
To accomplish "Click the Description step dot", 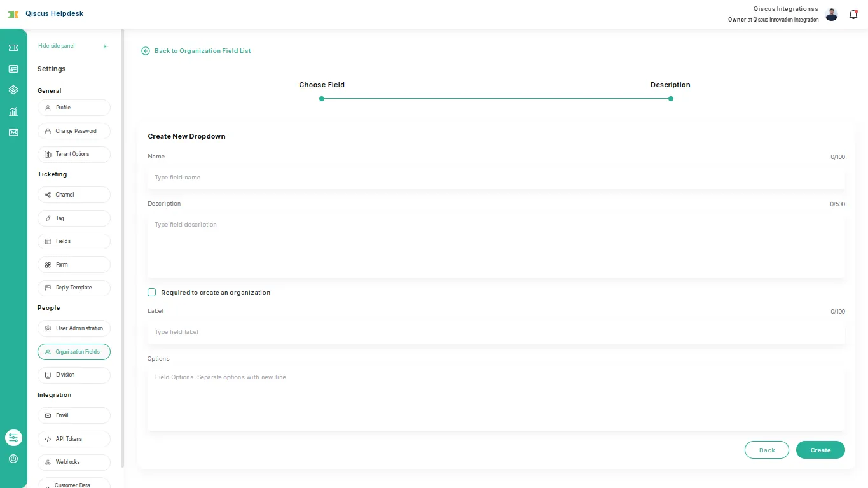I will (670, 99).
